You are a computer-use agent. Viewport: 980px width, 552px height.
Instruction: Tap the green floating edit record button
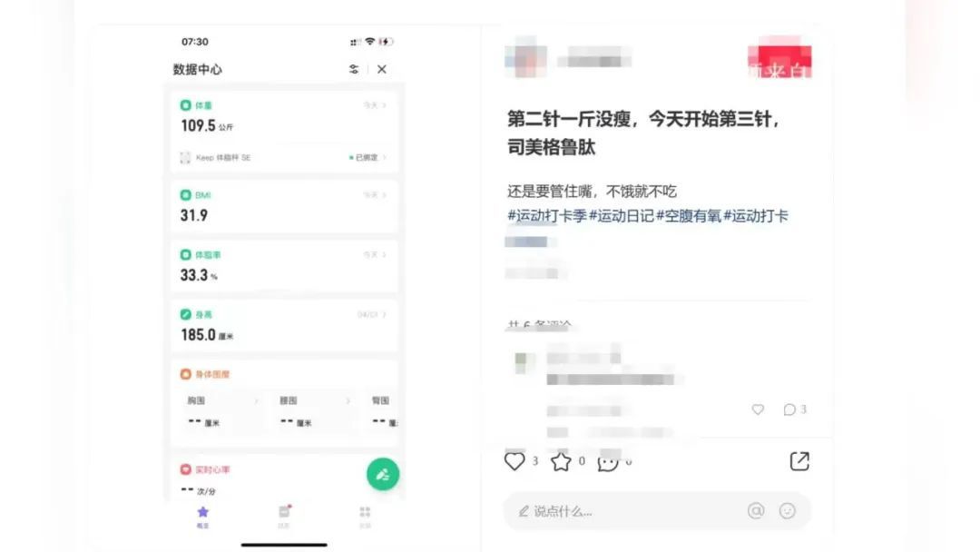(383, 475)
